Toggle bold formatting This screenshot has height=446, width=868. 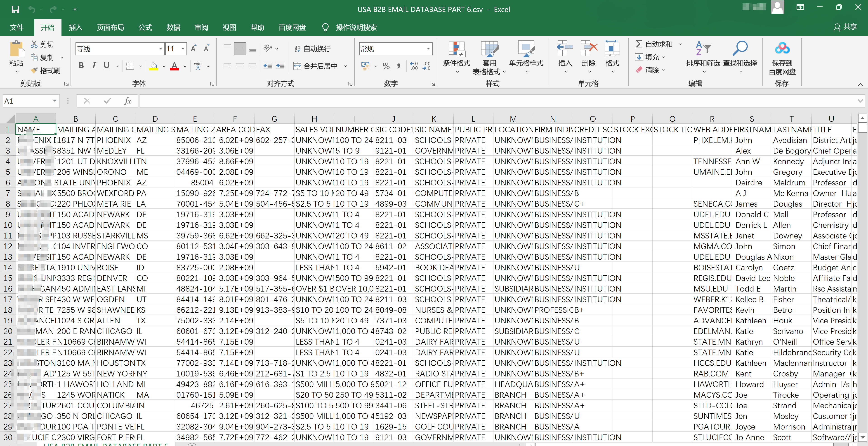(x=81, y=66)
